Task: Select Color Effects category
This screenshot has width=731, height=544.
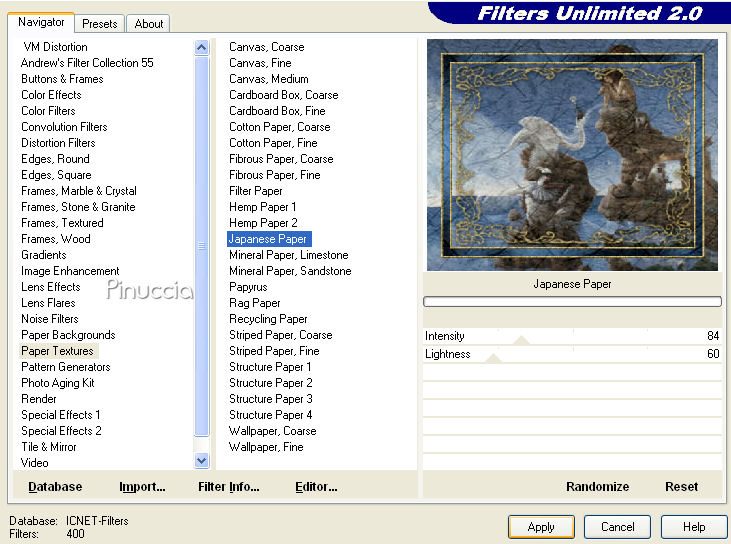Action: tap(51, 95)
